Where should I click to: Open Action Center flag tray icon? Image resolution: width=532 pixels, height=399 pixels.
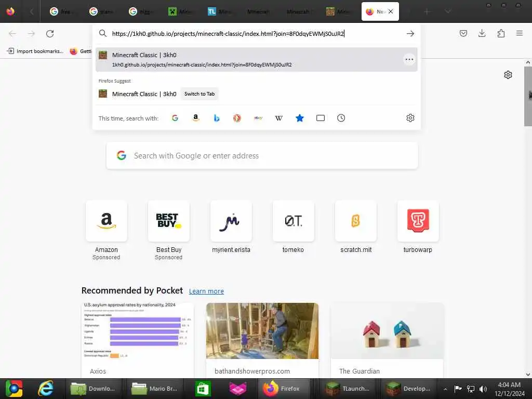[x=458, y=389]
